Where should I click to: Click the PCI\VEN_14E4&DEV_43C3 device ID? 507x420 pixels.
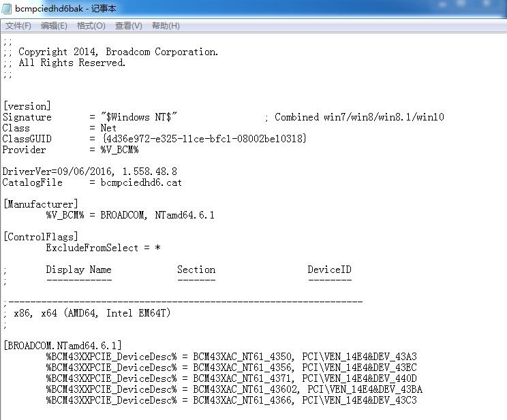click(359, 400)
